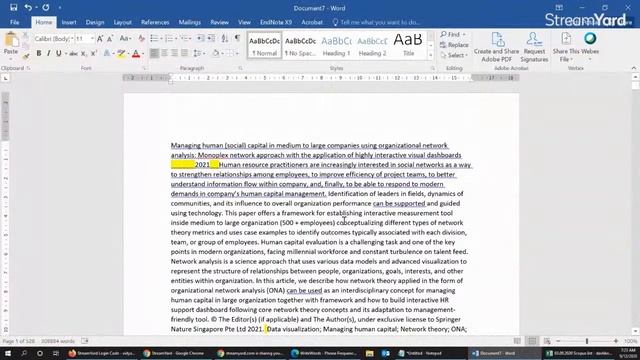The width and height of the screenshot is (640, 360).
Task: Increase the paragraph indent
Action: coord(211,38)
